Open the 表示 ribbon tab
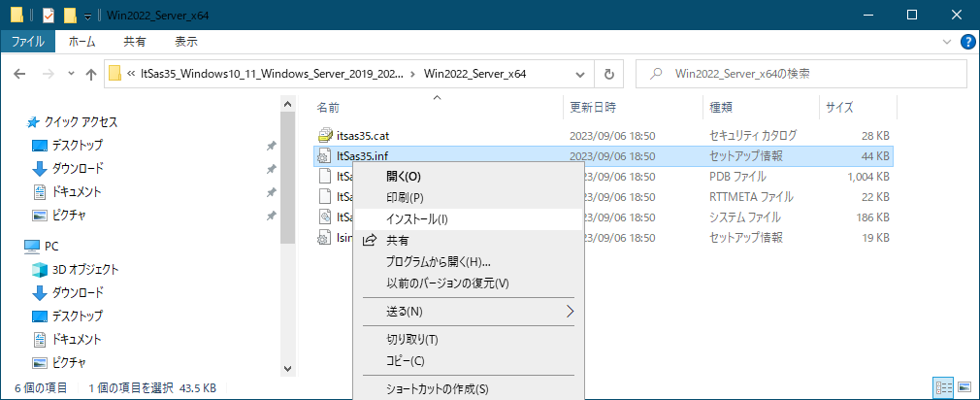The image size is (980, 400). click(x=186, y=42)
